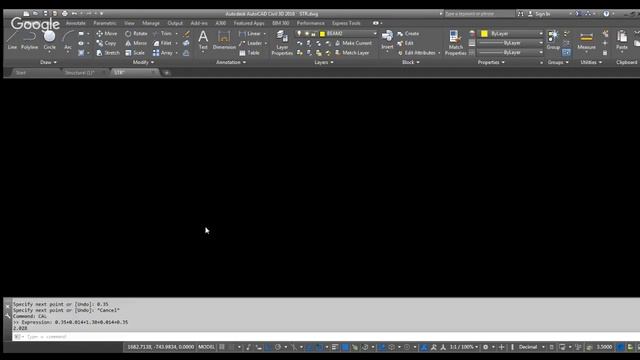Click Edit Attributes button

416,53
